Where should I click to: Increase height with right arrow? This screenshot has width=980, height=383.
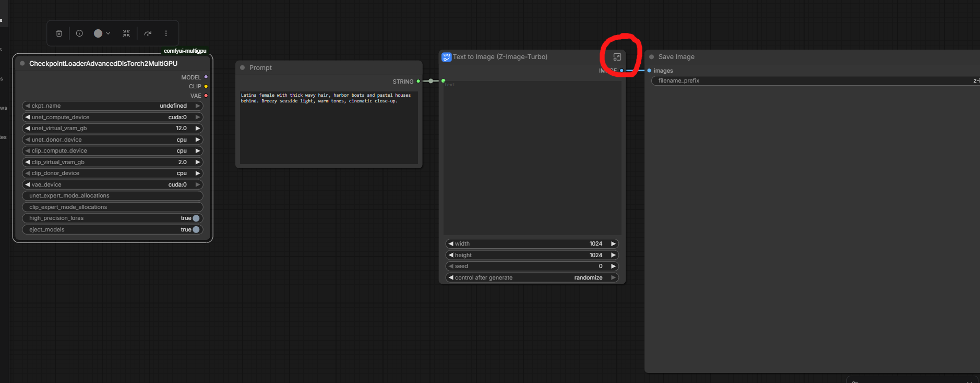click(614, 255)
